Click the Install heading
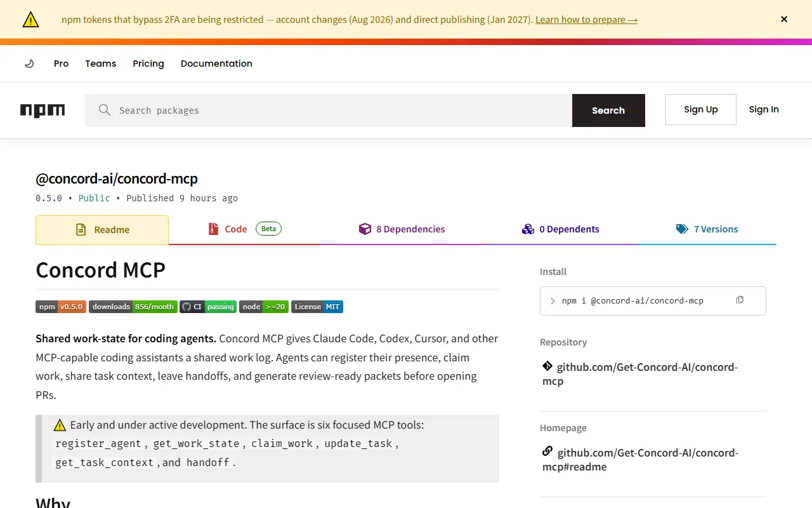The height and width of the screenshot is (508, 812). click(x=553, y=272)
